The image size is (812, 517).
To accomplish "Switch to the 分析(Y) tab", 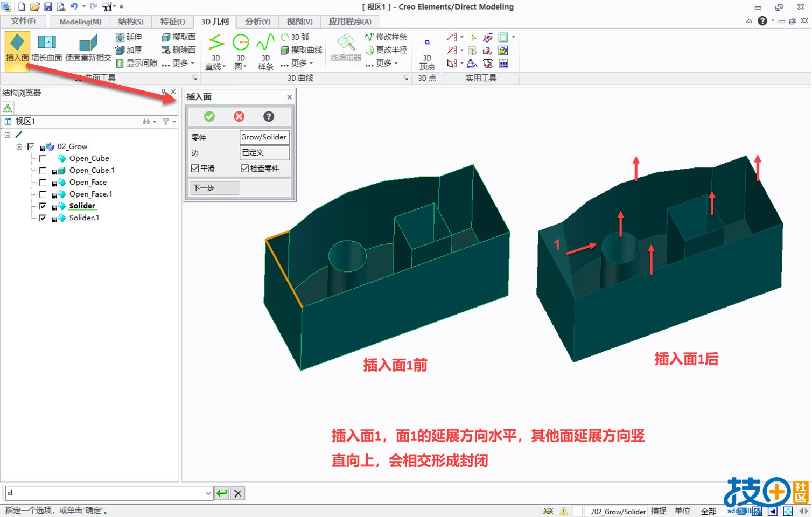I will (257, 22).
